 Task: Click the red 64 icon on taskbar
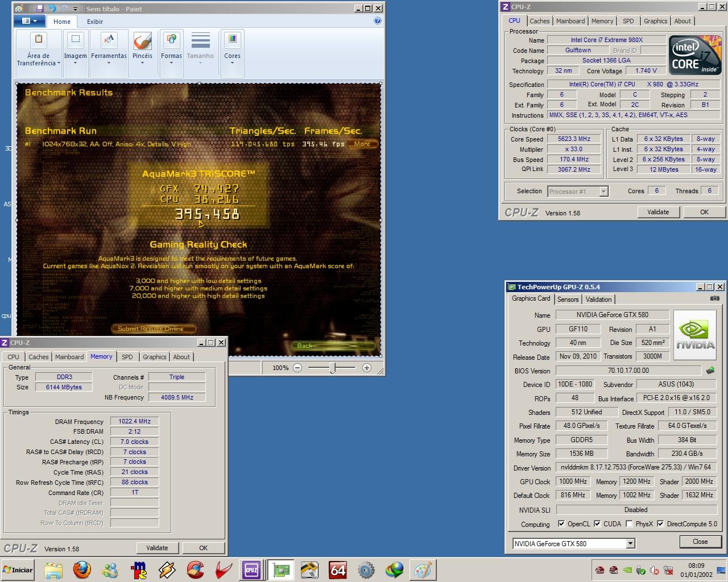coord(338,569)
